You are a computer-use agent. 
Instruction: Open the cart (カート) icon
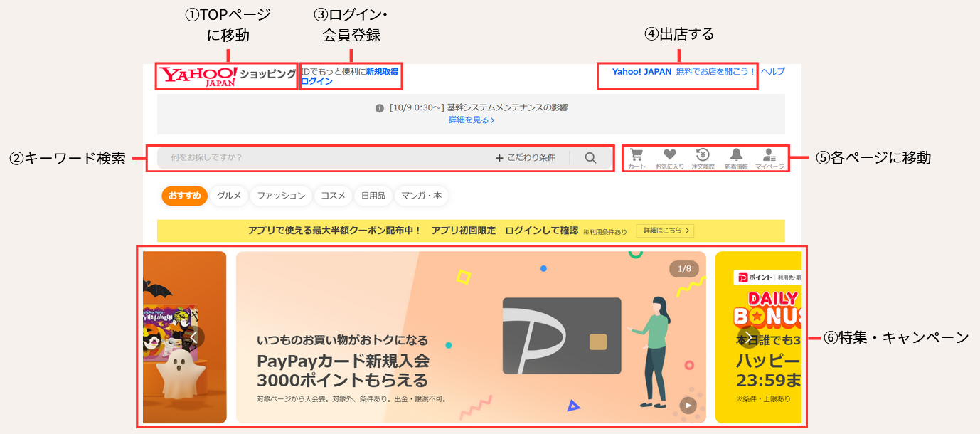pyautogui.click(x=637, y=158)
